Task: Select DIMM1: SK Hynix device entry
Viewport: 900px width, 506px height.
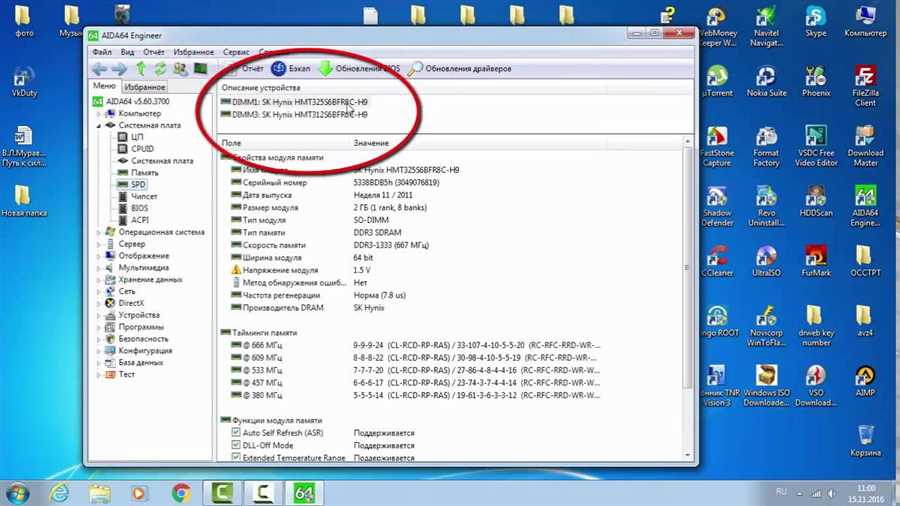Action: (294, 102)
